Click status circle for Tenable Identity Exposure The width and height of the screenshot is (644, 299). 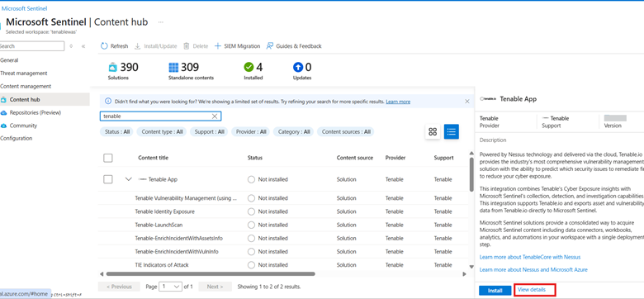pos(251,211)
